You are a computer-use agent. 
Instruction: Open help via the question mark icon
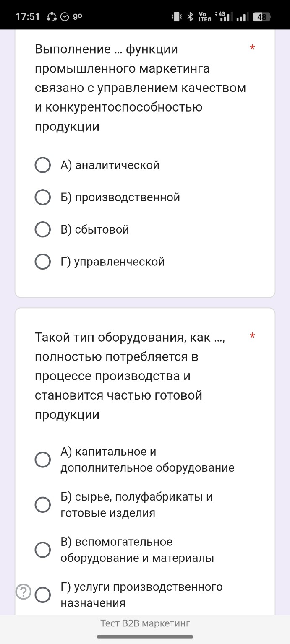pos(24,592)
